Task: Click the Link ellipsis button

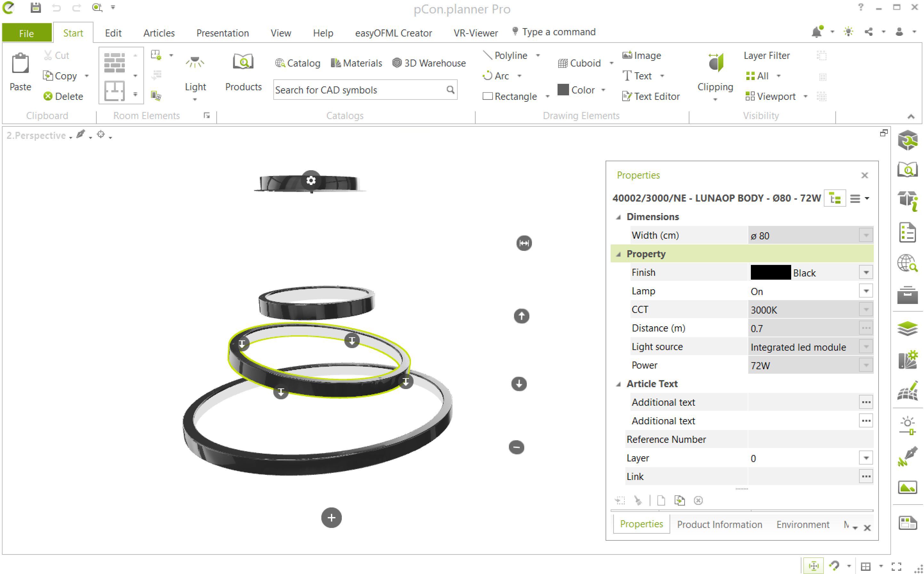Action: coord(865,477)
